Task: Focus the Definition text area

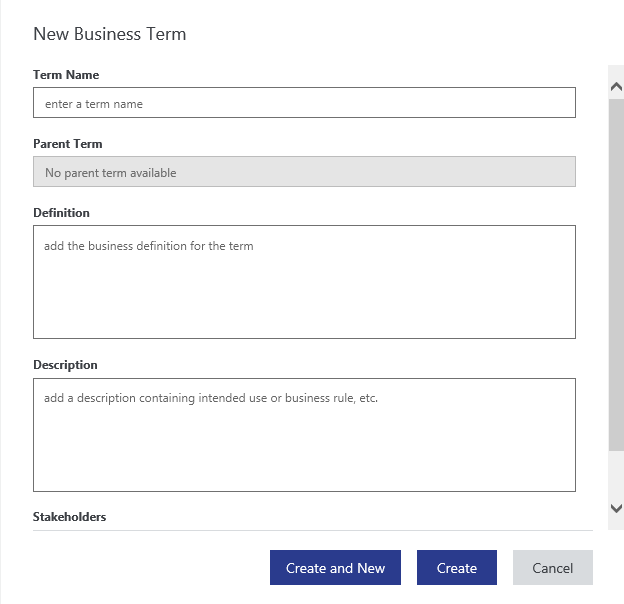Action: [304, 282]
